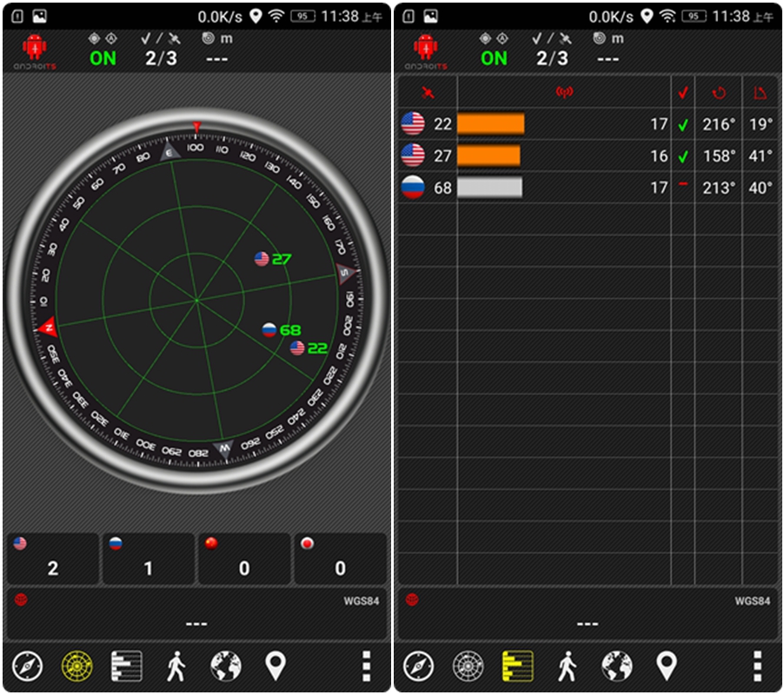Toggle the green GPS ON status in the right screen
784x695 pixels.
click(x=494, y=58)
